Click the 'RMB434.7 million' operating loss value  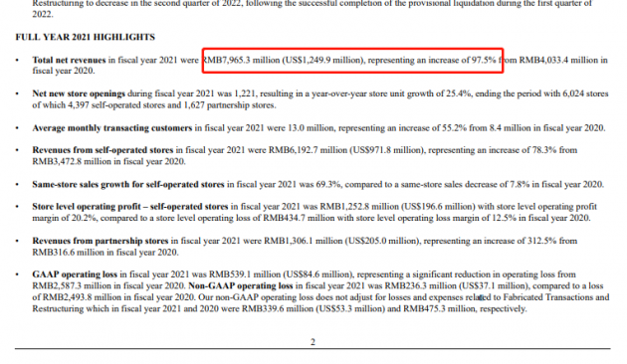pyautogui.click(x=299, y=218)
